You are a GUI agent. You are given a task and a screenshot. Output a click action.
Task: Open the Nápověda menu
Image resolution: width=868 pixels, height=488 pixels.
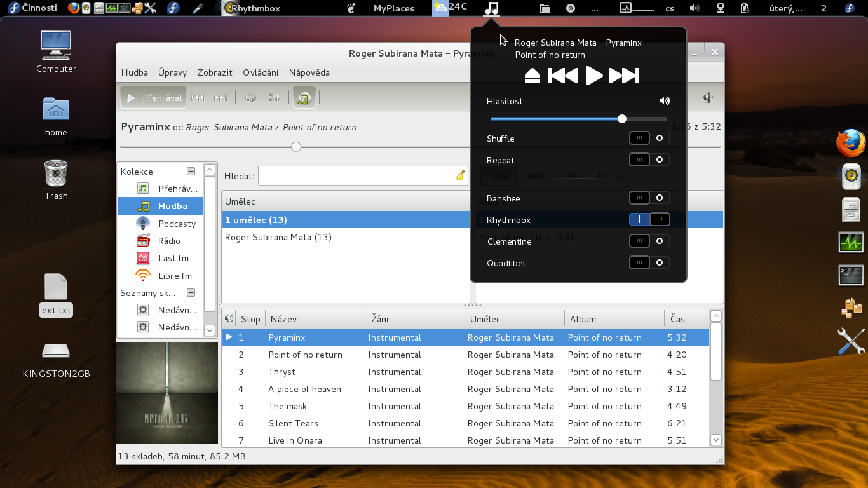tap(309, 72)
